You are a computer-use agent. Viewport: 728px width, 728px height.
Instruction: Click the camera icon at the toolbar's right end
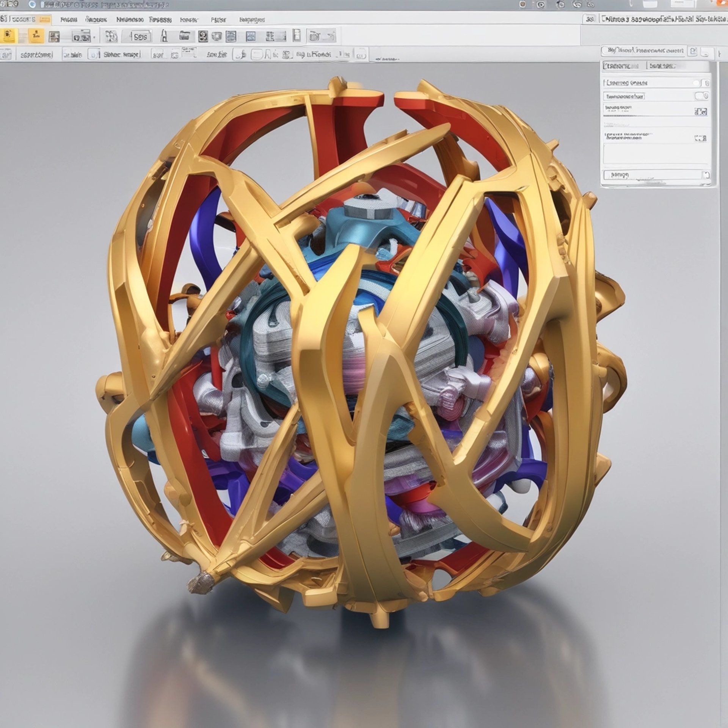click(315, 36)
